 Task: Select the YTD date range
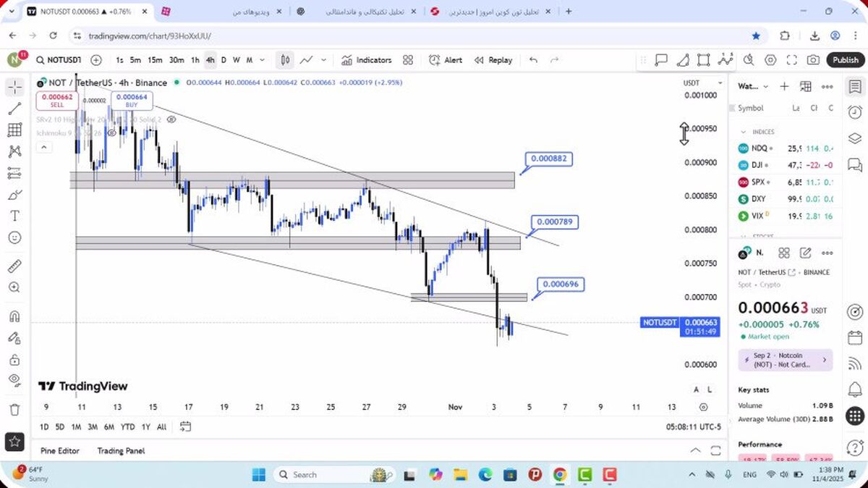click(128, 427)
